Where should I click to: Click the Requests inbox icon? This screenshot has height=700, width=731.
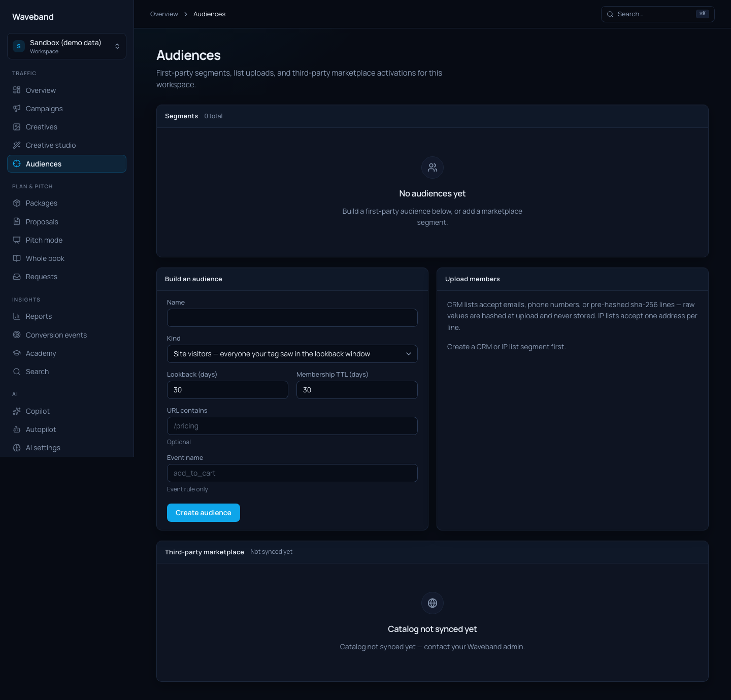[x=17, y=277]
